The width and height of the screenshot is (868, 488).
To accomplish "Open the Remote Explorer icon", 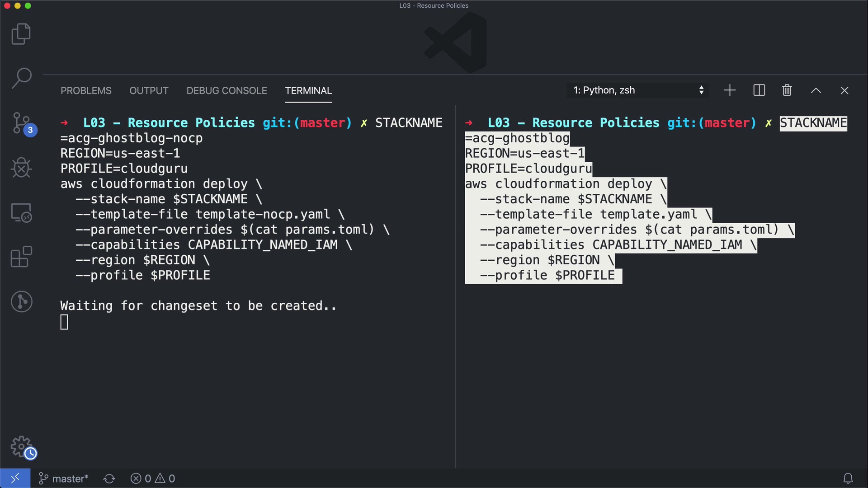I will coord(21,212).
